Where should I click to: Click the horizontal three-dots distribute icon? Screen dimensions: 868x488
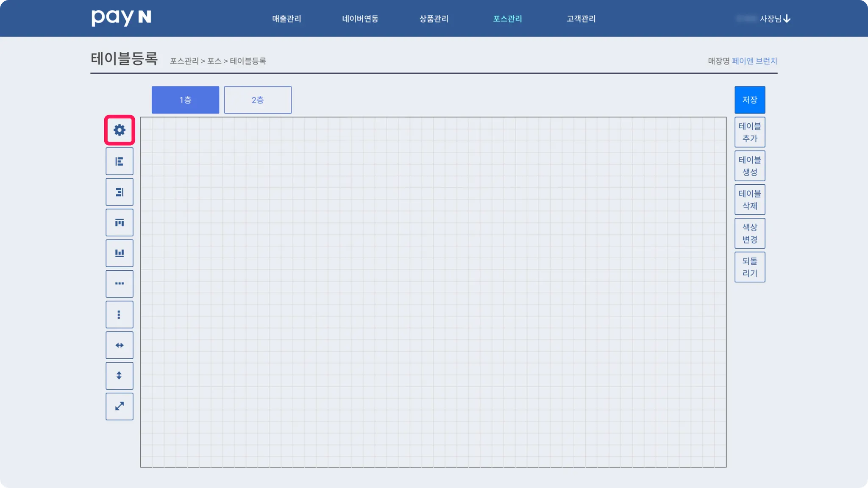pyautogui.click(x=120, y=284)
